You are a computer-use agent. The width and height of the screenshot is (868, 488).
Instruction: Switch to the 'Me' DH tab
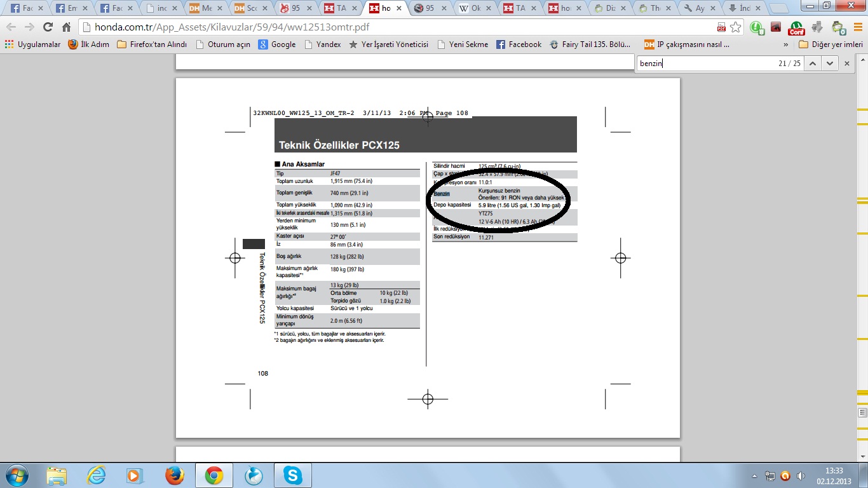[x=207, y=8]
